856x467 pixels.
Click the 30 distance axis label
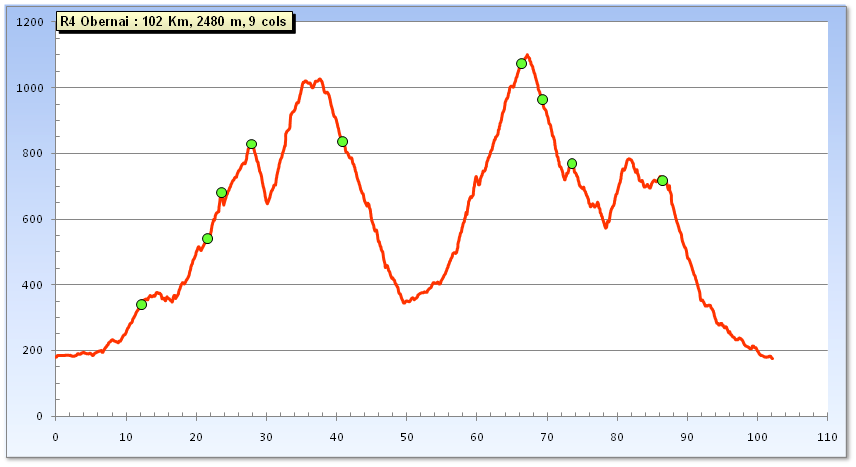point(266,437)
